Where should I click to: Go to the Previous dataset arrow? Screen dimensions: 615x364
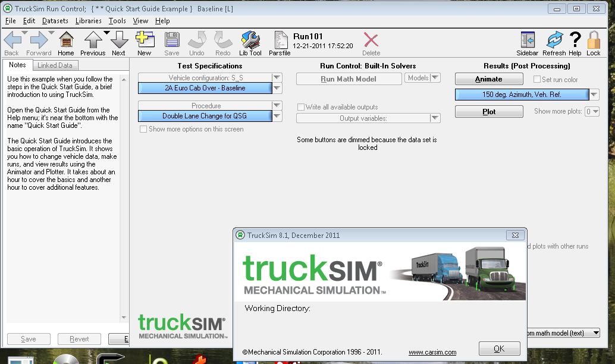(x=93, y=40)
